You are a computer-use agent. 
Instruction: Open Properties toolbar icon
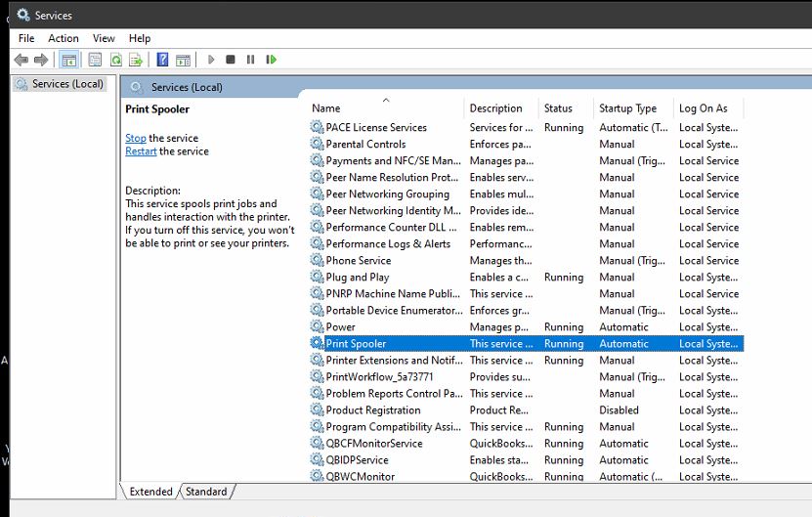point(95,60)
